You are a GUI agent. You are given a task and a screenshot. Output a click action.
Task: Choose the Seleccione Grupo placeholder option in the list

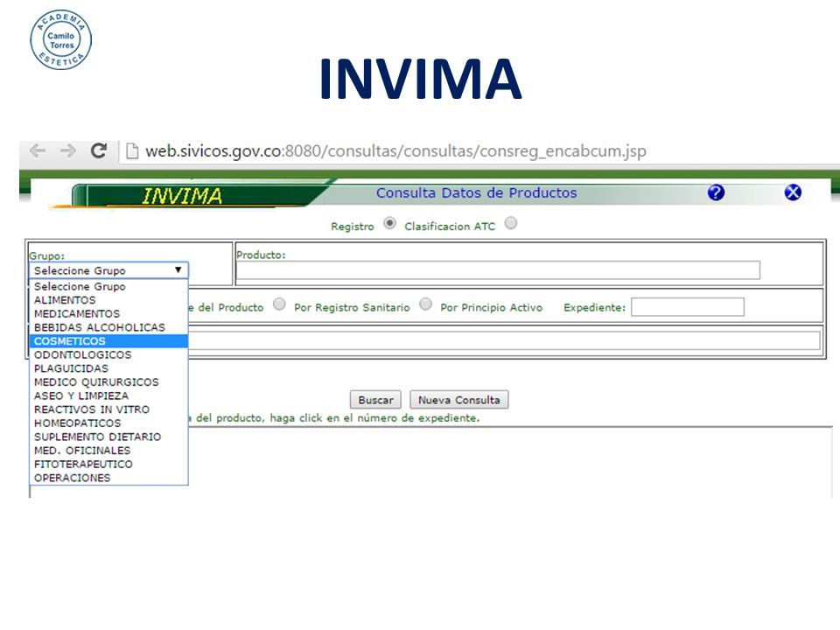[x=108, y=287]
